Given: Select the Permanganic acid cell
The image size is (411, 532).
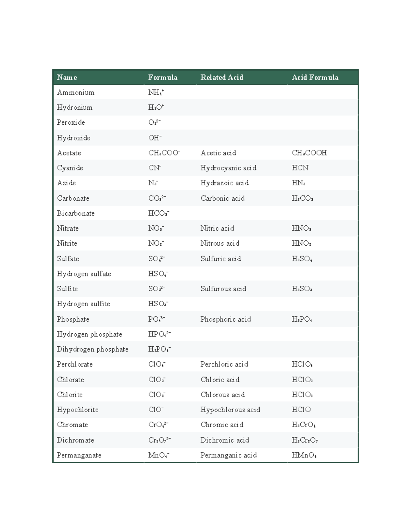Looking at the screenshot, I should pyautogui.click(x=229, y=455).
